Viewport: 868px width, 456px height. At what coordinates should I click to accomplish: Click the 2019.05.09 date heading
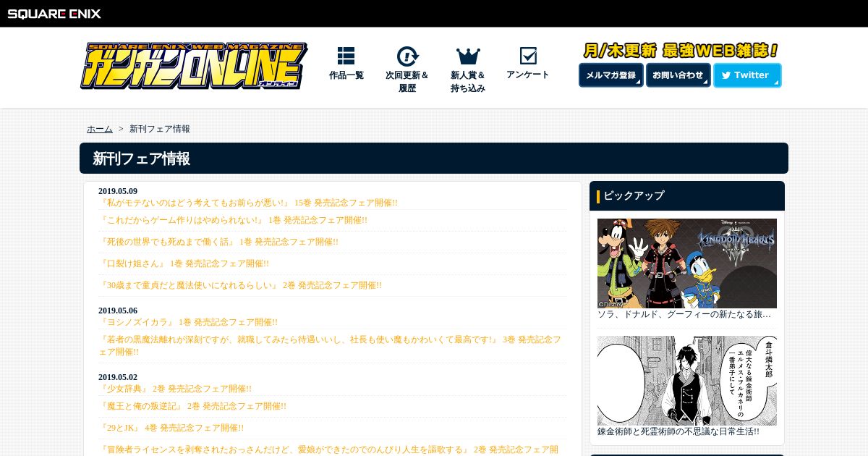[x=118, y=191]
